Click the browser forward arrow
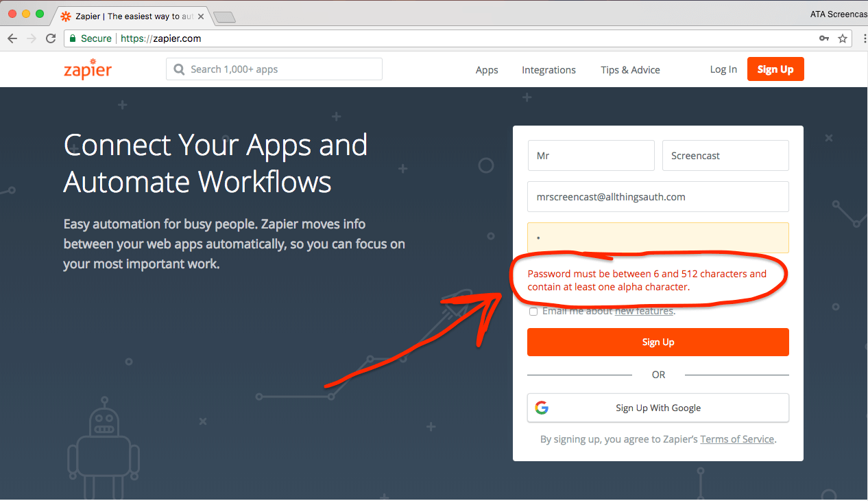This screenshot has width=868, height=501. click(x=31, y=38)
